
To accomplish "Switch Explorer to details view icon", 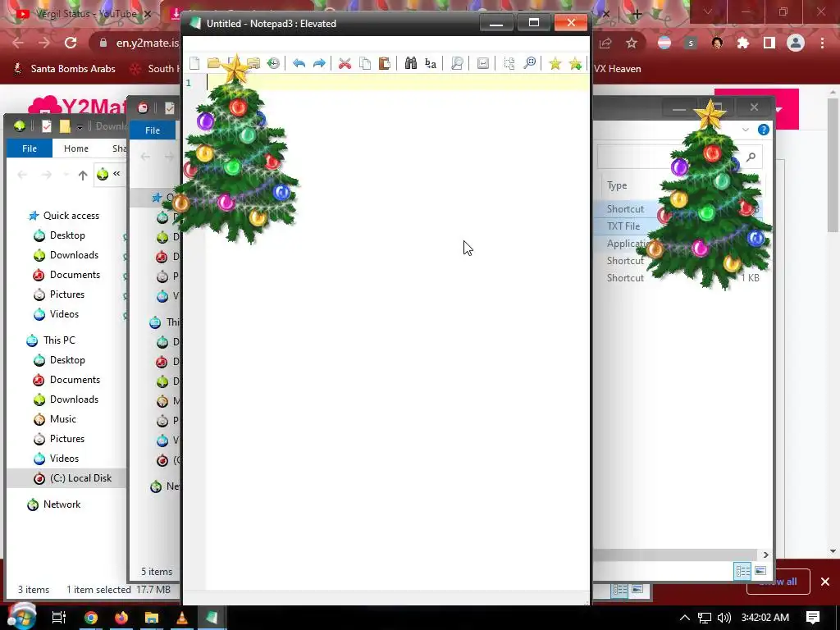I will click(742, 571).
